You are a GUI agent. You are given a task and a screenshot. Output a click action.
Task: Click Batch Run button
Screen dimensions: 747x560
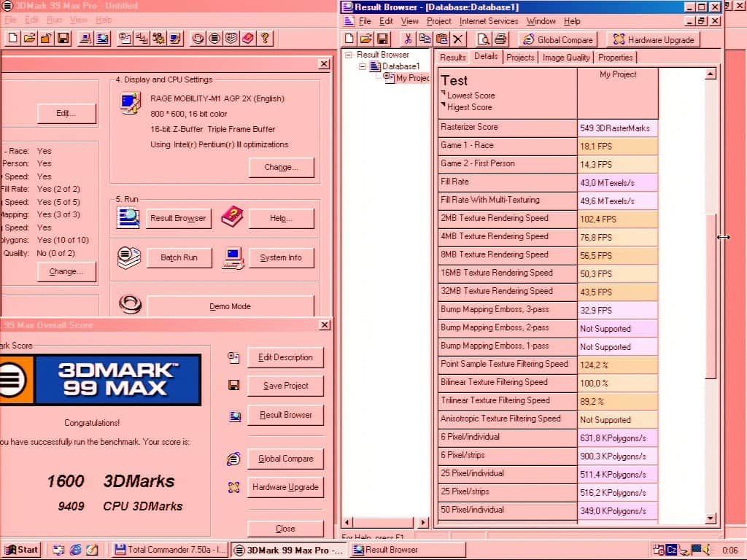point(179,257)
